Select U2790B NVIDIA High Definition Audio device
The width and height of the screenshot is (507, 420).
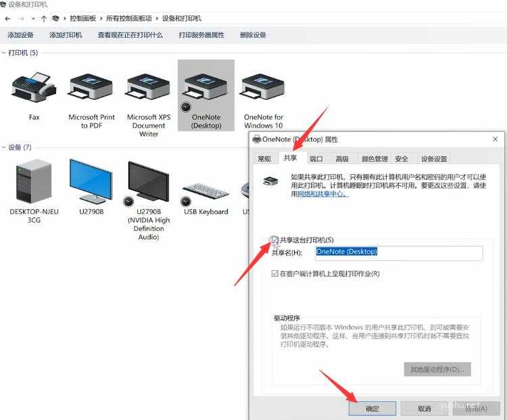point(149,182)
